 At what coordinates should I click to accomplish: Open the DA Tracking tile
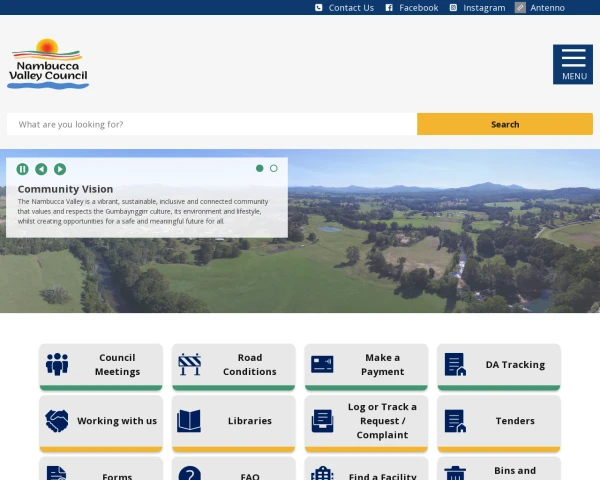[499, 365]
